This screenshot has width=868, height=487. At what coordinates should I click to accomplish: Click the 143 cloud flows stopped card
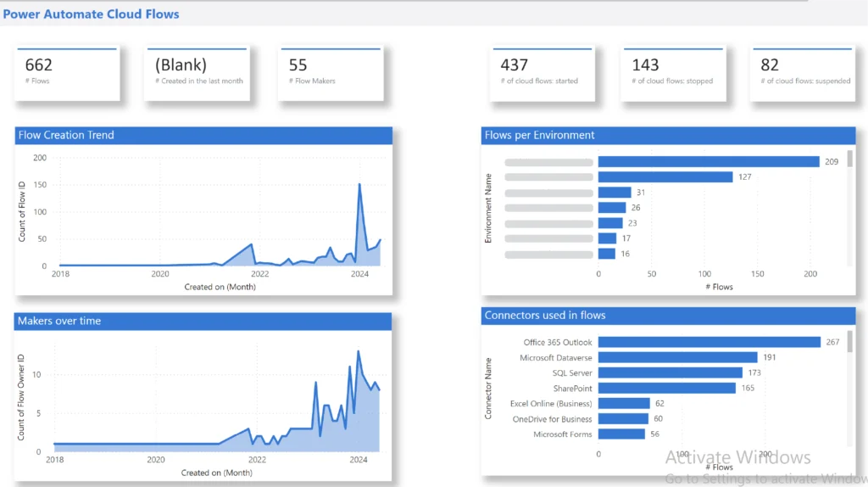tap(673, 74)
